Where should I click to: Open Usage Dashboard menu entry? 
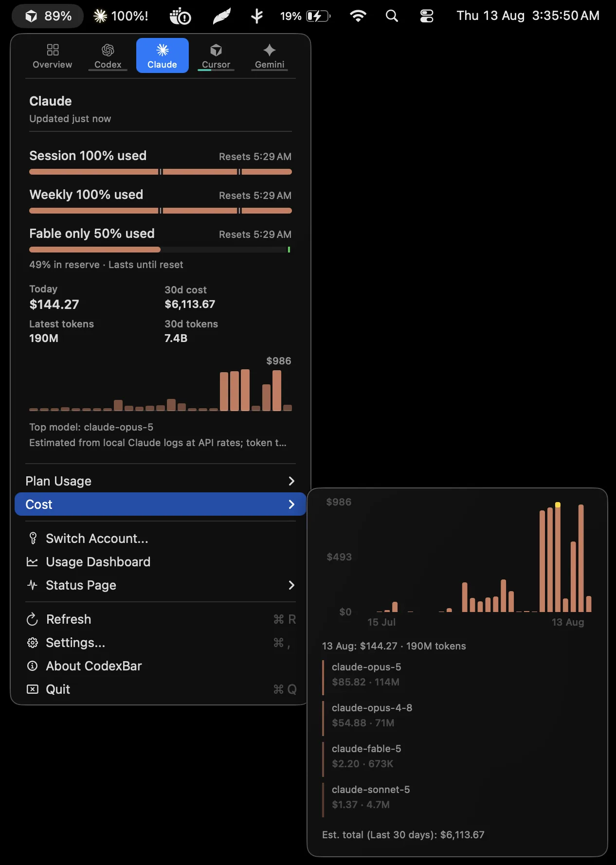click(x=160, y=562)
